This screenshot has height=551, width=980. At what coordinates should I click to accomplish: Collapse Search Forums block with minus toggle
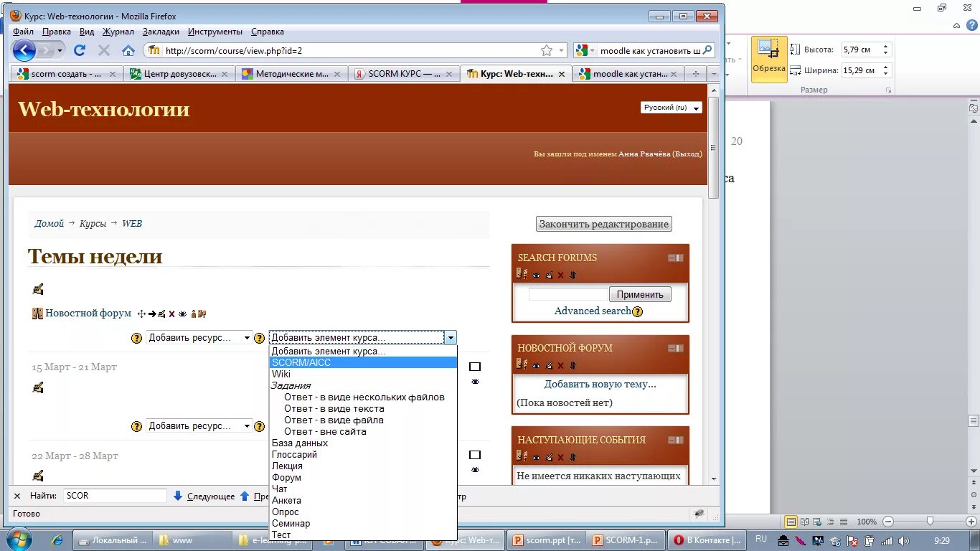[x=676, y=258]
